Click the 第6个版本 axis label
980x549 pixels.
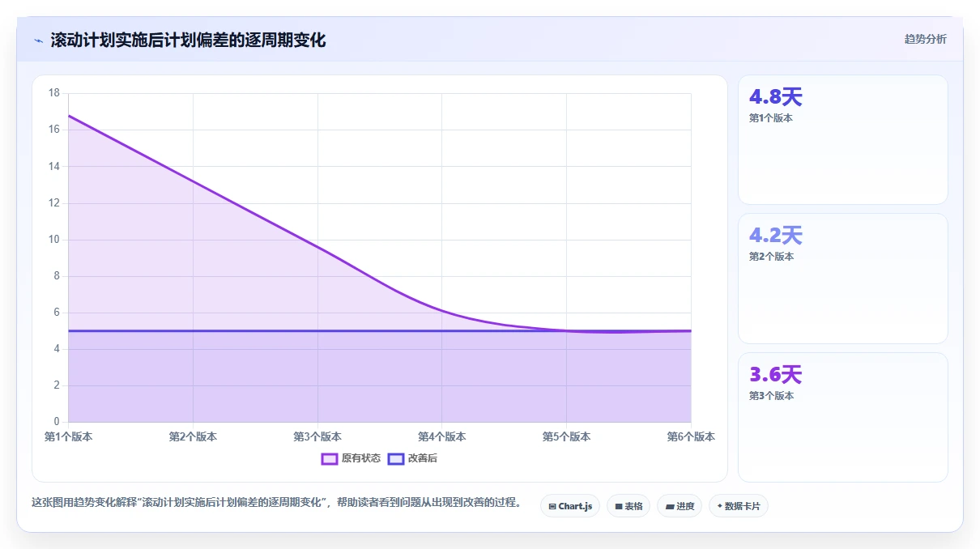point(691,436)
